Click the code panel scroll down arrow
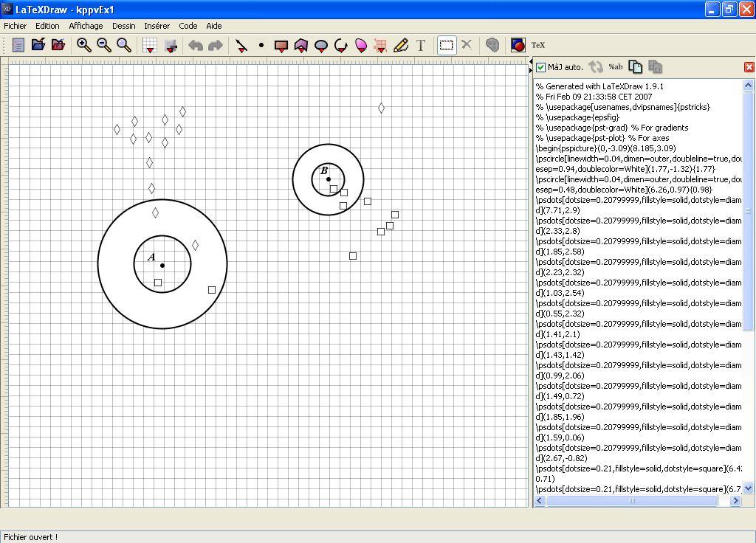 pos(748,488)
